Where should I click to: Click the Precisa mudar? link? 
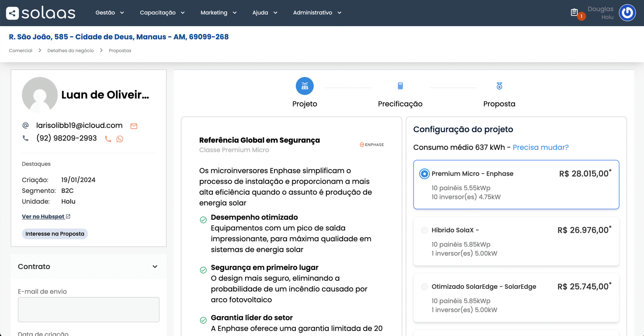click(x=541, y=147)
